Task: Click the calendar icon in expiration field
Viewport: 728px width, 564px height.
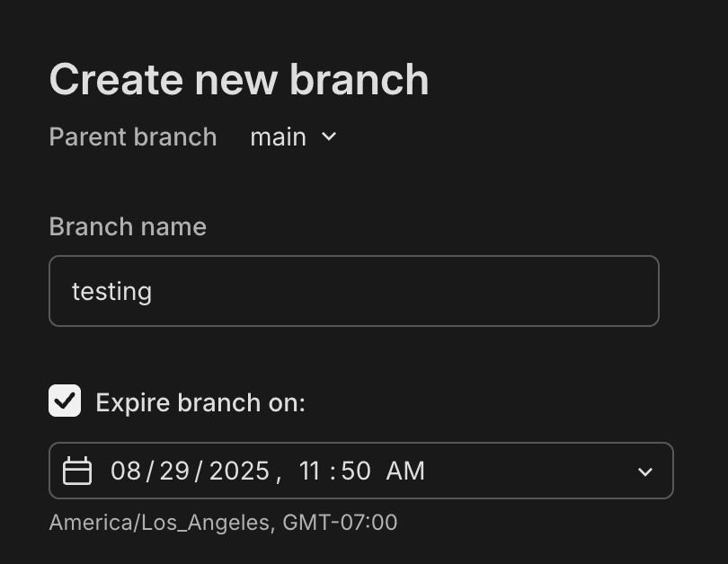Action: pyautogui.click(x=77, y=471)
